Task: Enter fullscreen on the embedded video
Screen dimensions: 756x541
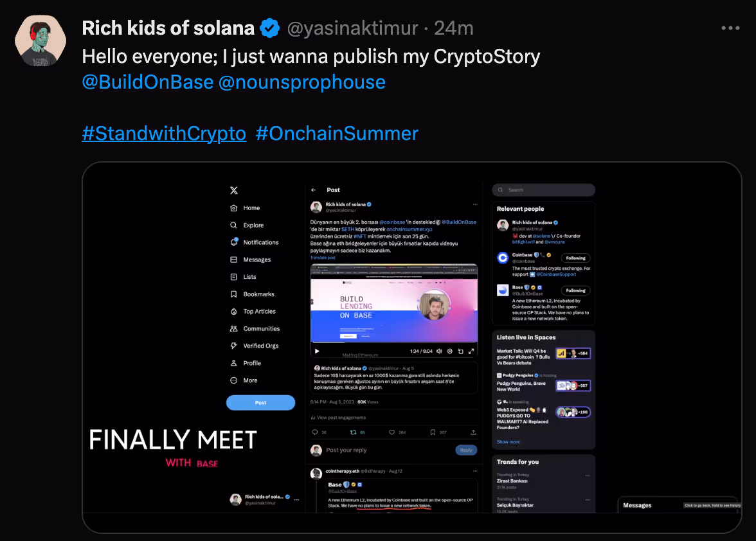Action: point(471,351)
